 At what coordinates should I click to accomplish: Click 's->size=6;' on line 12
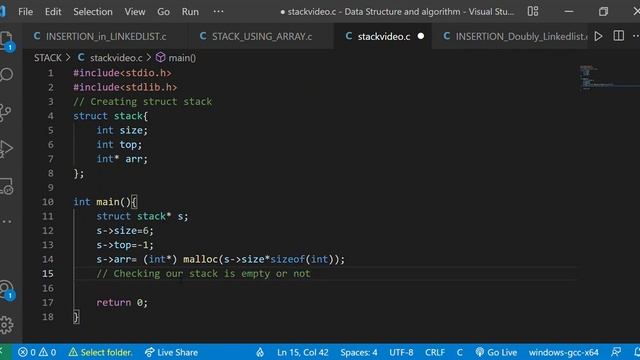coord(125,231)
